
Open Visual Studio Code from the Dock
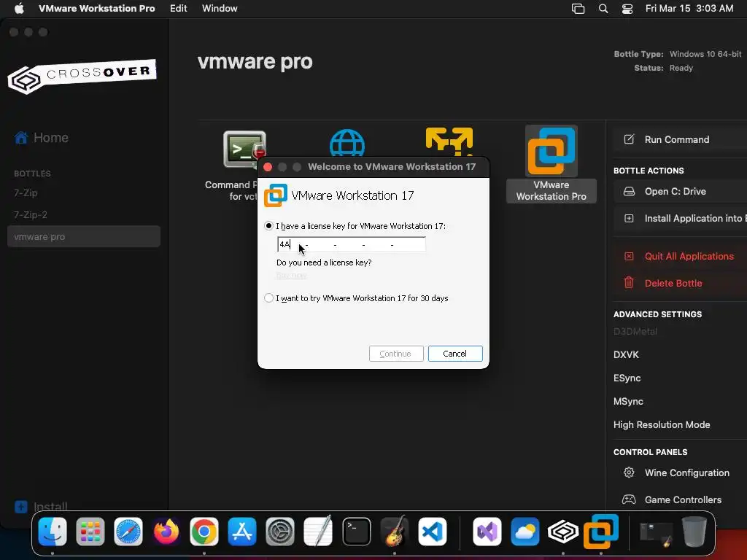pos(432,532)
